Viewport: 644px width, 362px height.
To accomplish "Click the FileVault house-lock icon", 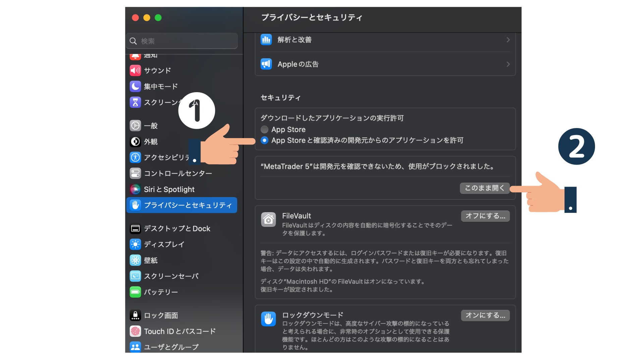I will pyautogui.click(x=268, y=220).
